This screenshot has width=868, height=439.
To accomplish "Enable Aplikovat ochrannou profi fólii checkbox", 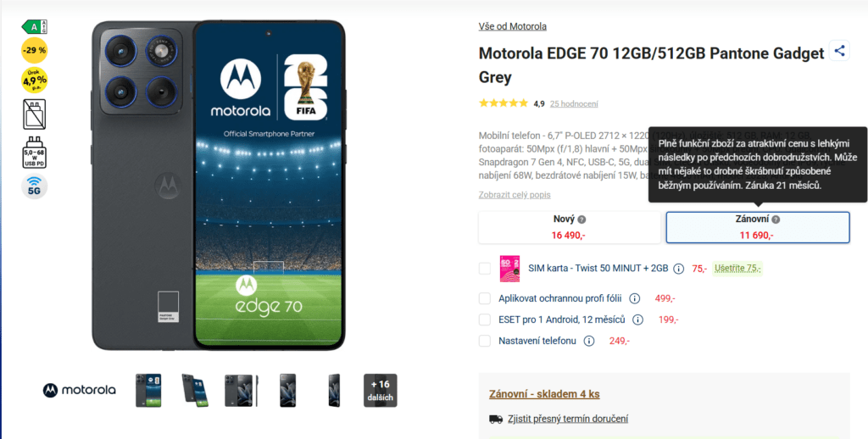I will [485, 298].
